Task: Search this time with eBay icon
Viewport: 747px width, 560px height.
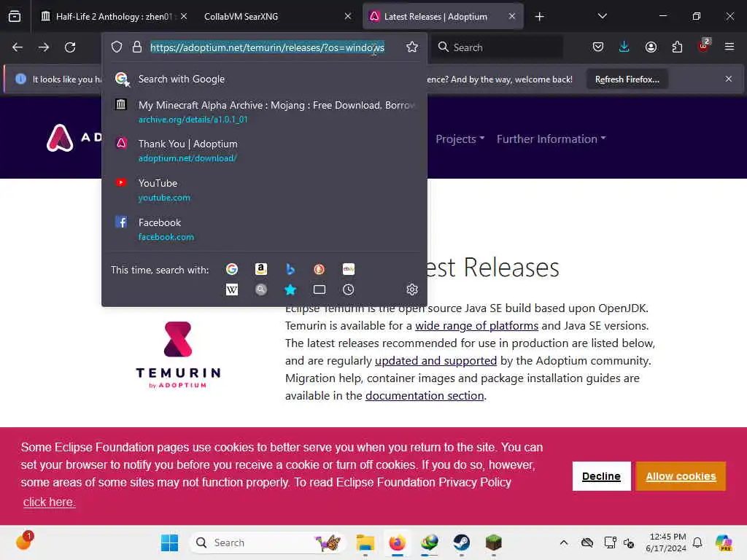Action: tap(348, 270)
